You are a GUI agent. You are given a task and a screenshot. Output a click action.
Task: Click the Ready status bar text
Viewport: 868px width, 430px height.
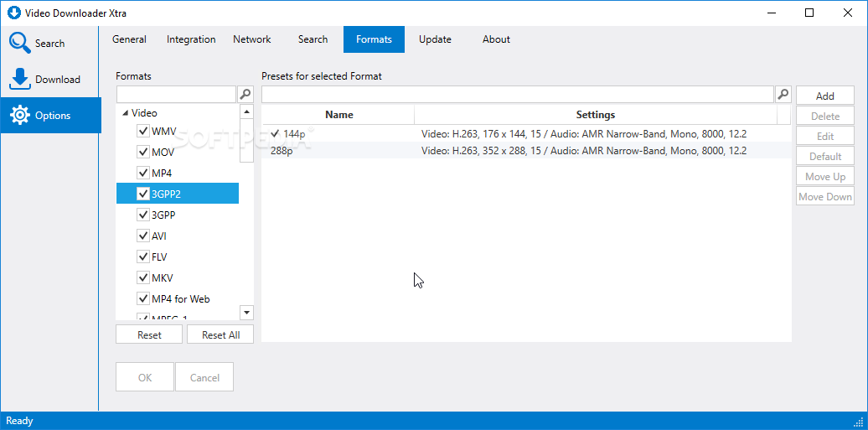(x=19, y=421)
